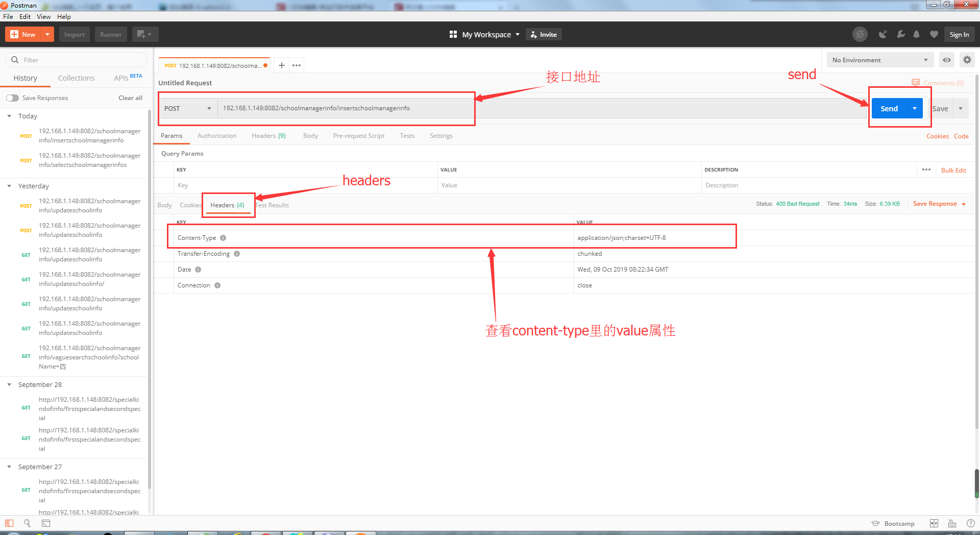Click Date header info icon
Viewport: 980px width, 535px height.
(198, 270)
